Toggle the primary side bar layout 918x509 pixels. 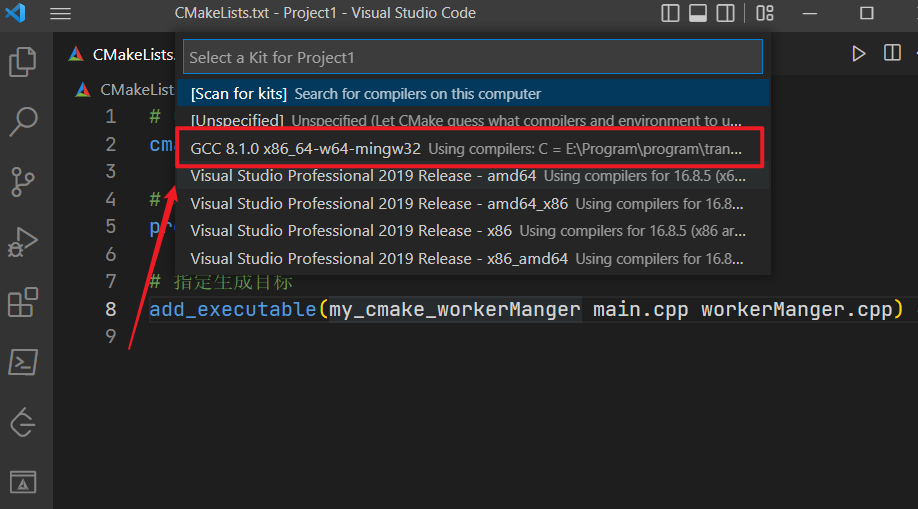(670, 13)
